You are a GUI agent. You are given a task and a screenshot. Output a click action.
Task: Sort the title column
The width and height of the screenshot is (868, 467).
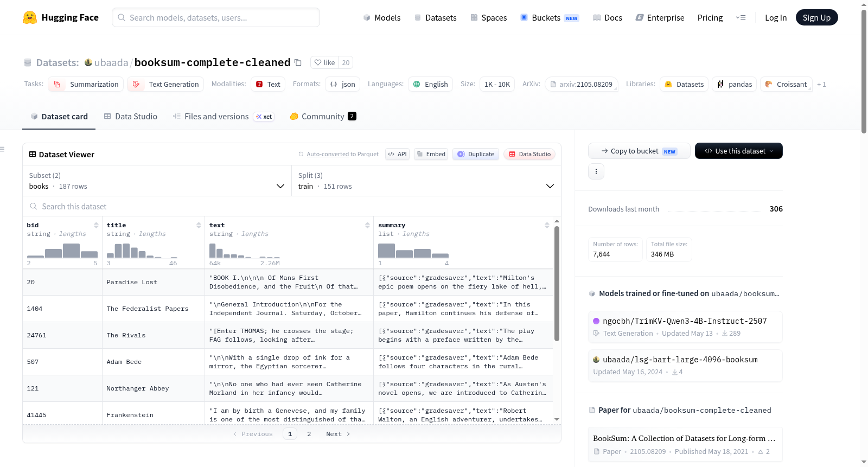tap(199, 225)
